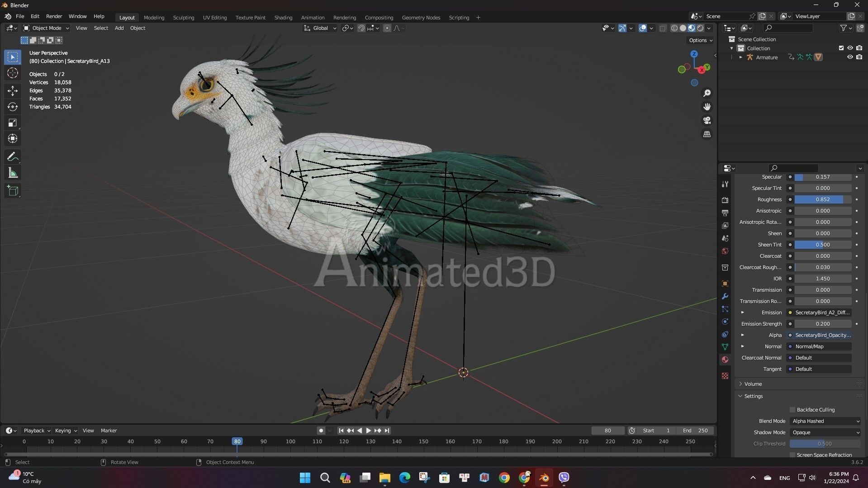The image size is (868, 488).
Task: Open the Blend Mode Alpha Hashed dropdown
Action: click(825, 421)
